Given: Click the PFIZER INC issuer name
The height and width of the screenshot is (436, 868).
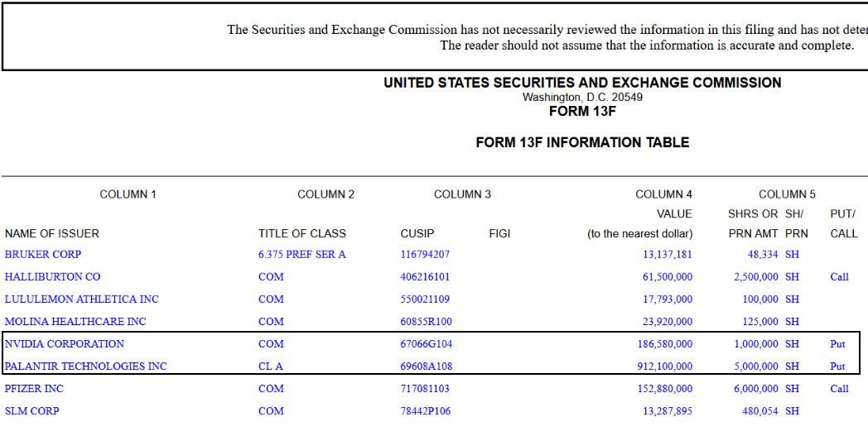Looking at the screenshot, I should coord(34,388).
